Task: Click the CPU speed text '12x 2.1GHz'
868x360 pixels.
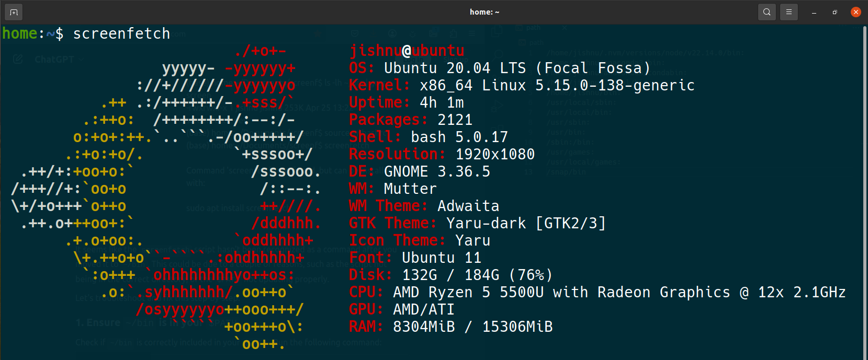Action: [x=802, y=292]
